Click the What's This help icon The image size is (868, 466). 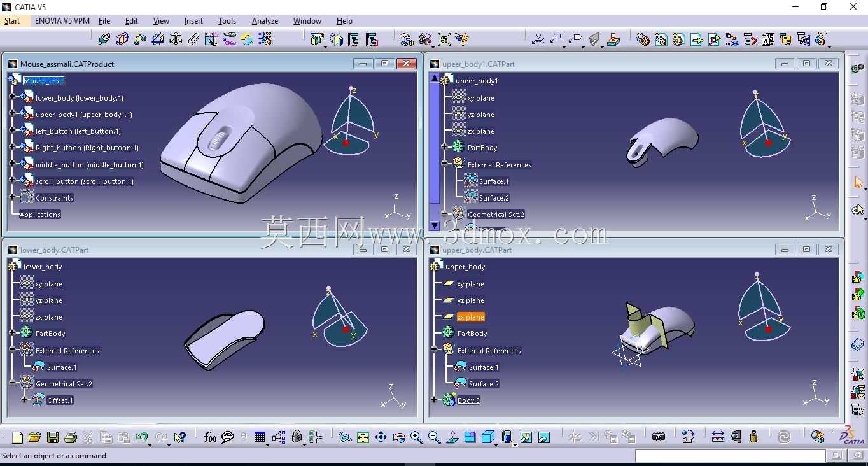pyautogui.click(x=180, y=437)
